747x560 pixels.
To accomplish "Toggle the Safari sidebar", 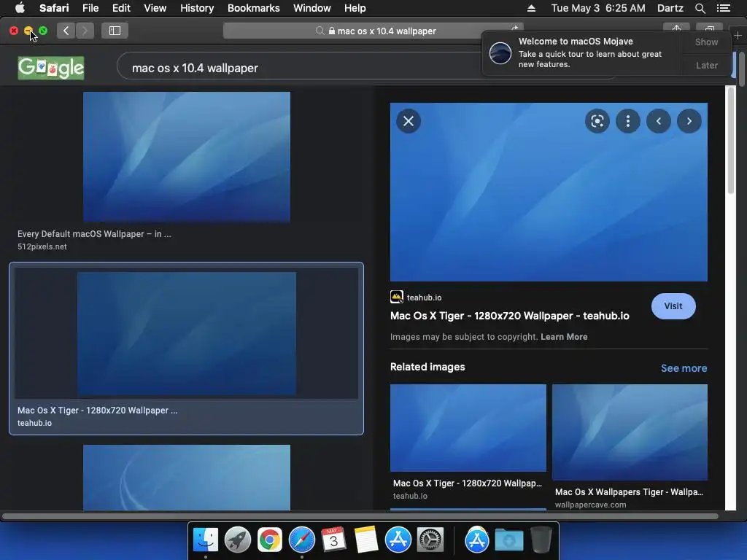I will 115,31.
